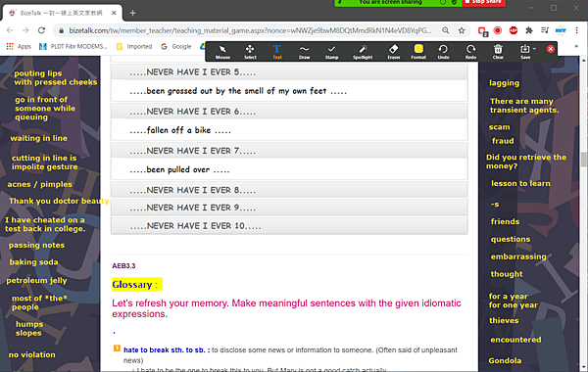Viewport: 588px width, 372px height.
Task: Go forward in the browser
Action: click(x=25, y=30)
